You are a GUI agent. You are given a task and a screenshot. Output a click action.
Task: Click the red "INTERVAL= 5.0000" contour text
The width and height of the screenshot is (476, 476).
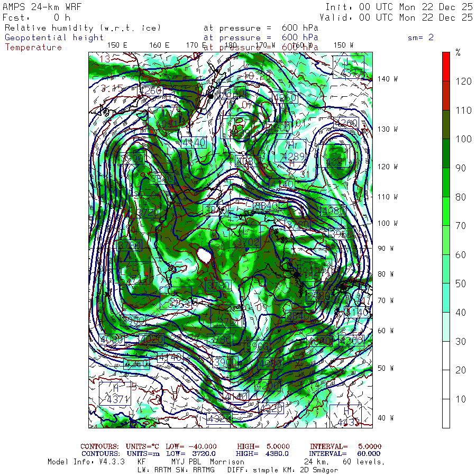pyautogui.click(x=345, y=446)
